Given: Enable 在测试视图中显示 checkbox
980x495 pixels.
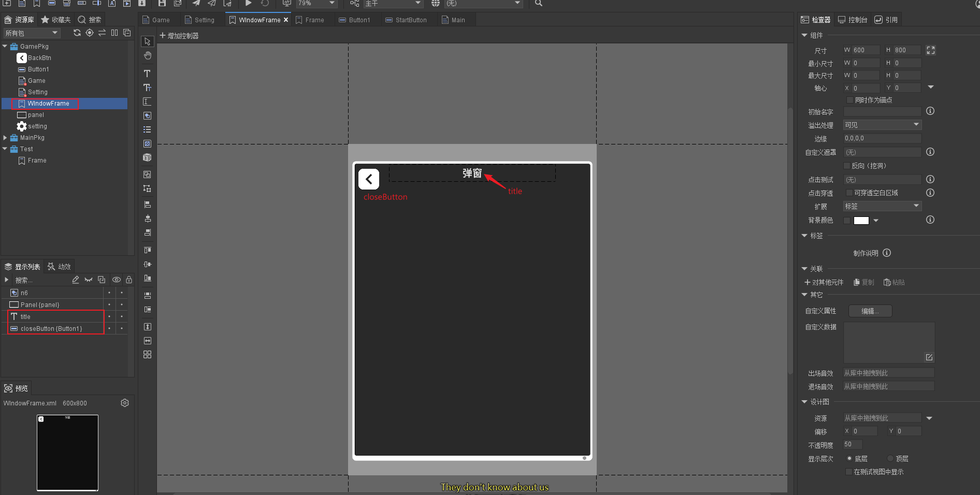Looking at the screenshot, I should coord(848,472).
